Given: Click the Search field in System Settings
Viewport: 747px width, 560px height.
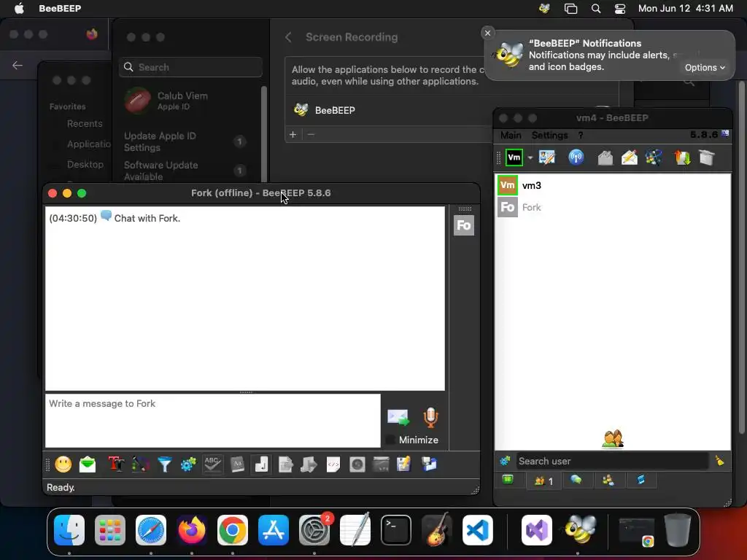Looking at the screenshot, I should click(x=190, y=67).
